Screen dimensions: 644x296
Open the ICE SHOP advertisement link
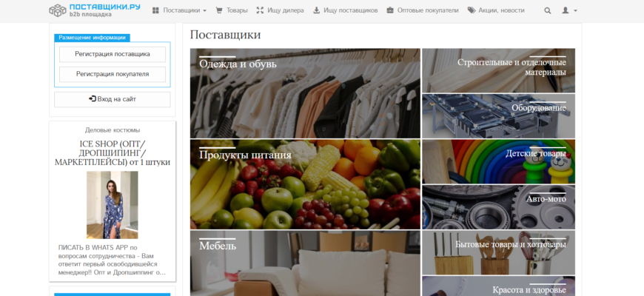point(113,153)
